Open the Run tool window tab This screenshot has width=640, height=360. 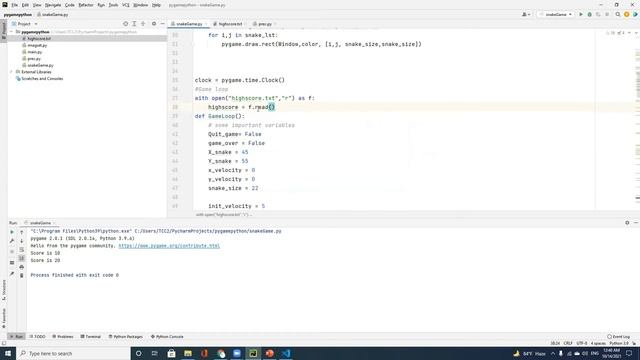tap(16, 337)
